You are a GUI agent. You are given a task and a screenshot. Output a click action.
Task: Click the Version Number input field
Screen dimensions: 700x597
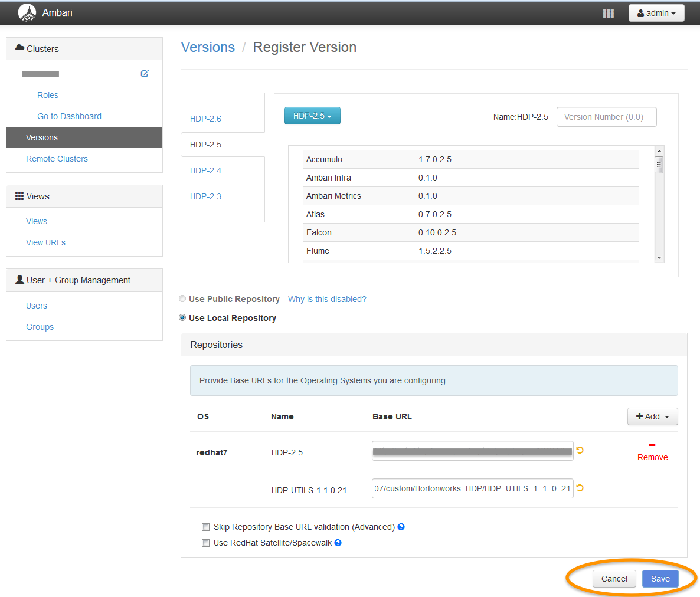point(606,117)
